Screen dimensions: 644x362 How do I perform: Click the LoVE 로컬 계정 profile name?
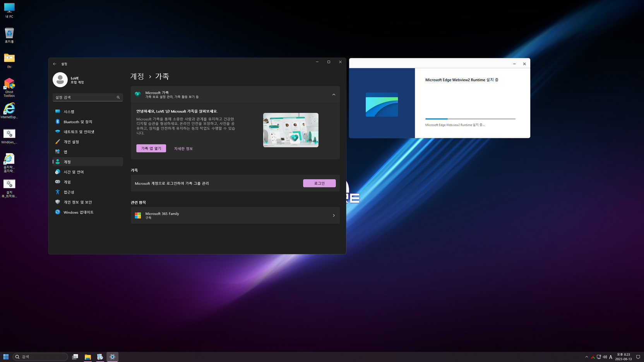pyautogui.click(x=77, y=80)
